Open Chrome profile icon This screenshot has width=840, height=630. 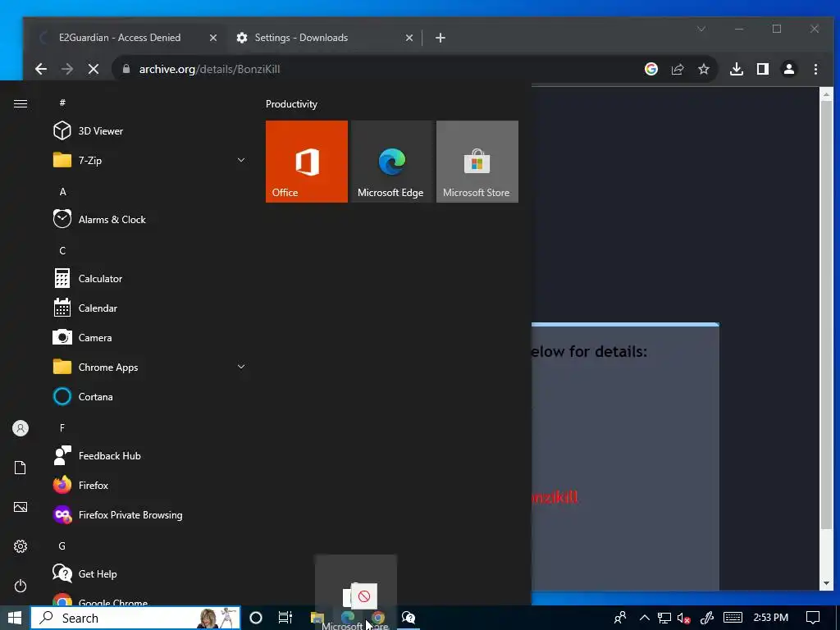tap(789, 69)
